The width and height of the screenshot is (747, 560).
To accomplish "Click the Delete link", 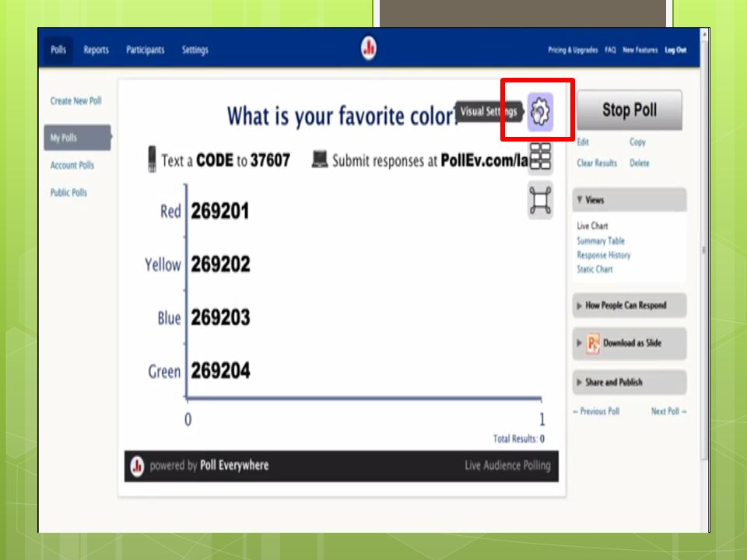I will (640, 163).
